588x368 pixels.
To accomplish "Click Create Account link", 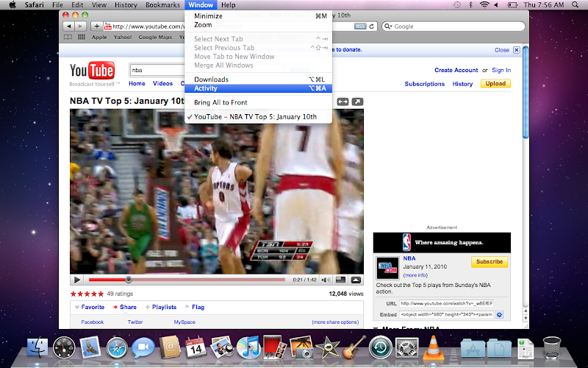I will (456, 70).
